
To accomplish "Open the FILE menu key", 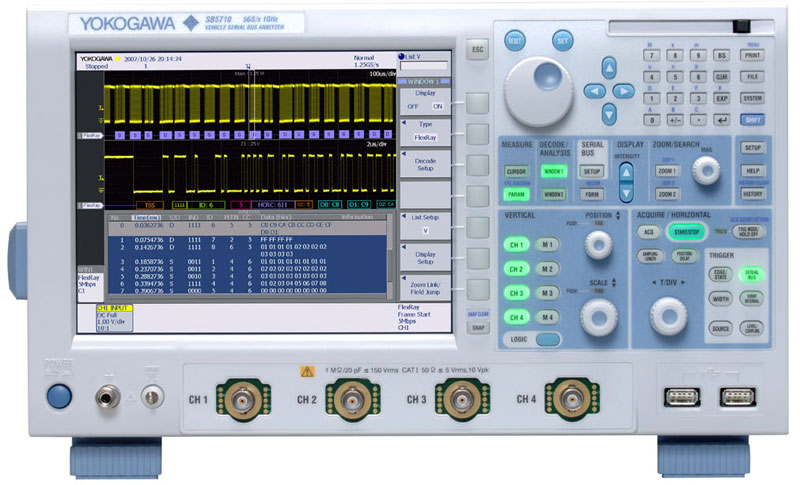I will (753, 75).
